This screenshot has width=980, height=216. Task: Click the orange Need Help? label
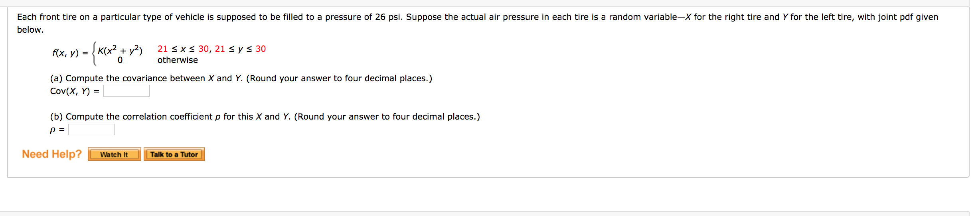[x=52, y=154]
